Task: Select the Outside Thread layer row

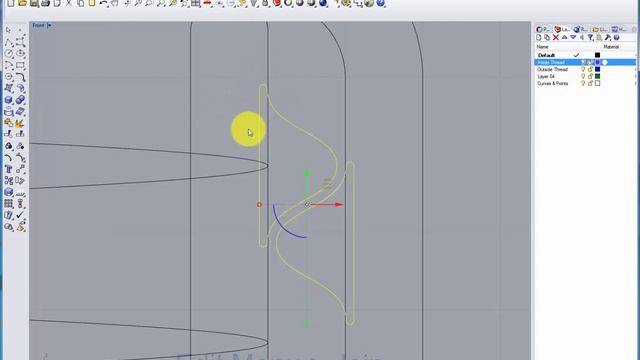Action: pos(585,69)
